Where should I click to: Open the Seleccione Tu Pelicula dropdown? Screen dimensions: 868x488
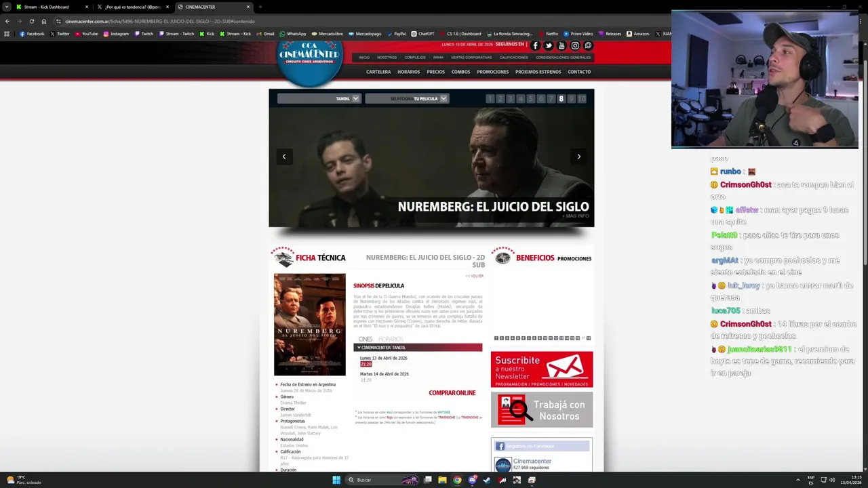(x=406, y=98)
